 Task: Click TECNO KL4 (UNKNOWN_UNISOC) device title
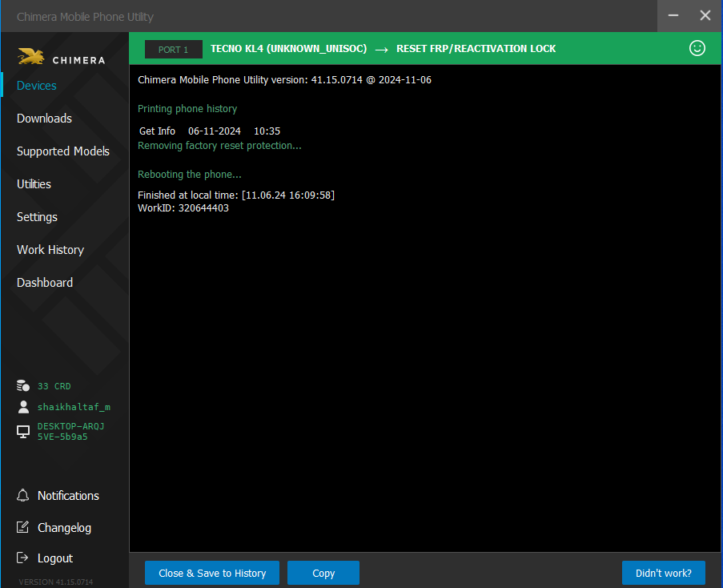pyautogui.click(x=289, y=48)
